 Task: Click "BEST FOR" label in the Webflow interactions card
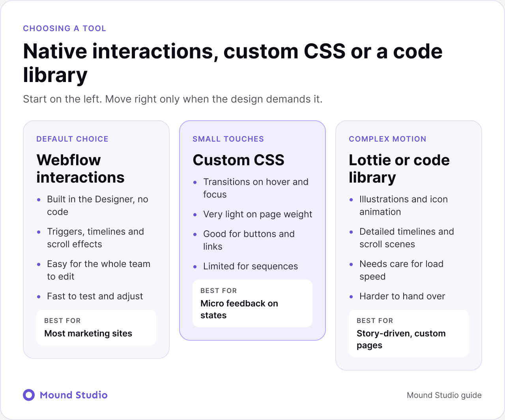coord(62,321)
